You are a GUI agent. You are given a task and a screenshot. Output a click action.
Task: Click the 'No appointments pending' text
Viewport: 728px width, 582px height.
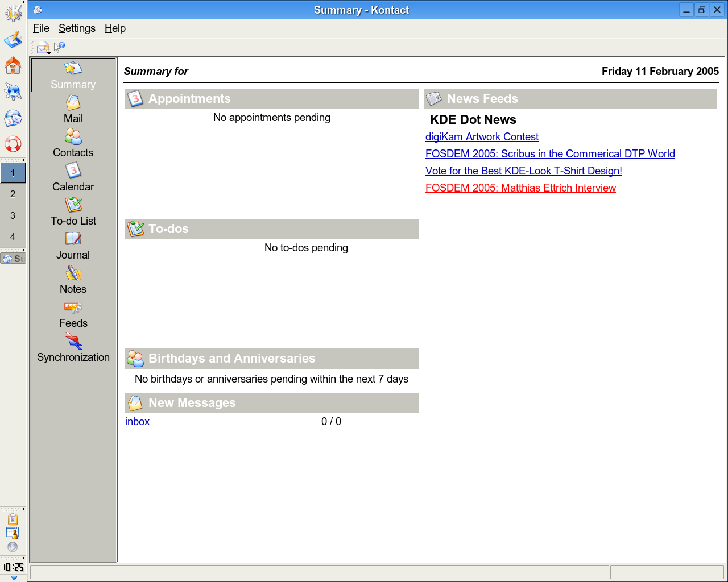[x=272, y=118]
